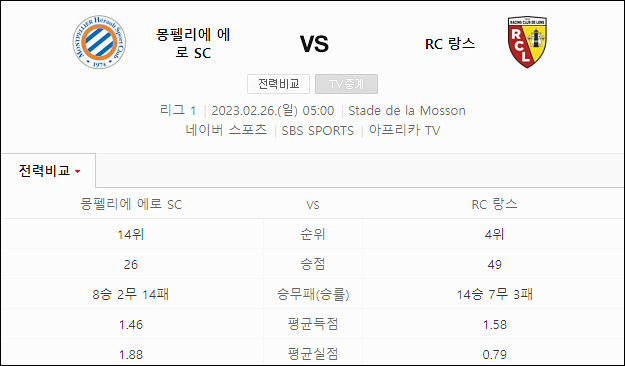
Task: Click the Stade de la Mosson venue text
Action: tap(407, 110)
